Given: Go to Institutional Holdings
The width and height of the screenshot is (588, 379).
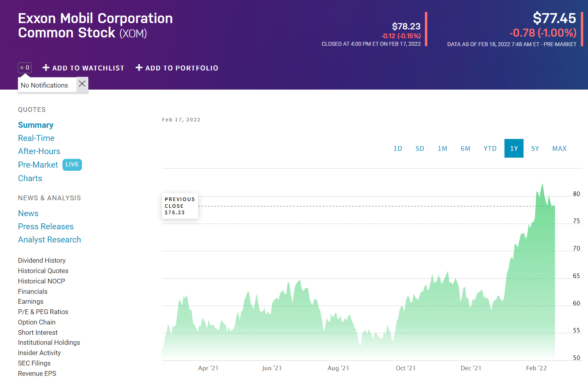Looking at the screenshot, I should point(49,342).
